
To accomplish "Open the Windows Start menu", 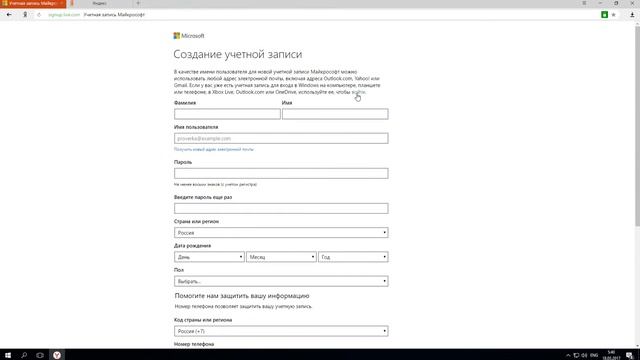I will 8,355.
